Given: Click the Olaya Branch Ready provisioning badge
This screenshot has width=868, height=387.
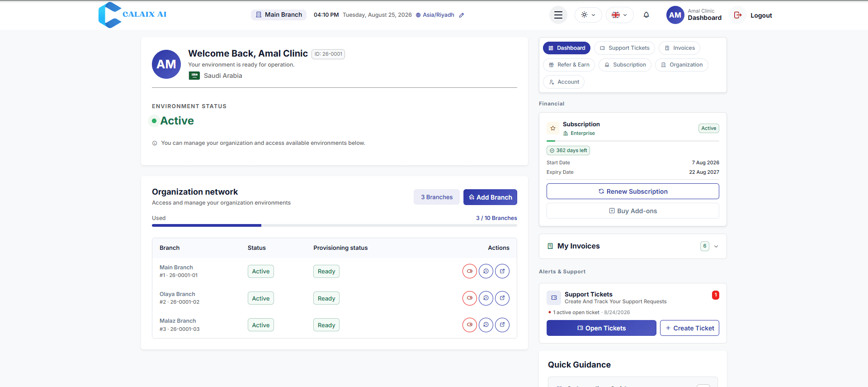Looking at the screenshot, I should point(326,298).
